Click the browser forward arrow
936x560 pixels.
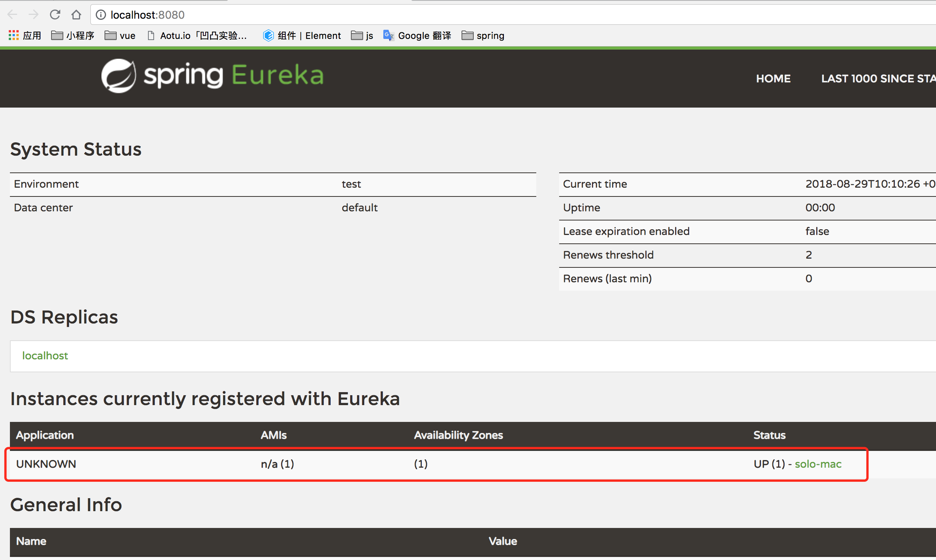(34, 15)
